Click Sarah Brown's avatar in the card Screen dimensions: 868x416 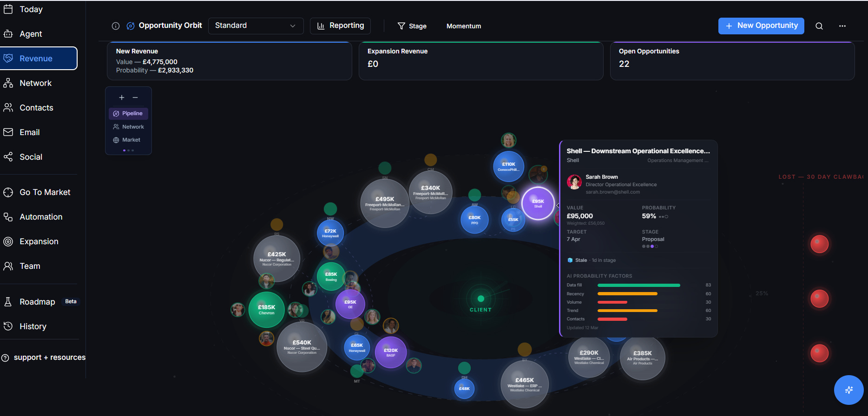[x=574, y=182]
